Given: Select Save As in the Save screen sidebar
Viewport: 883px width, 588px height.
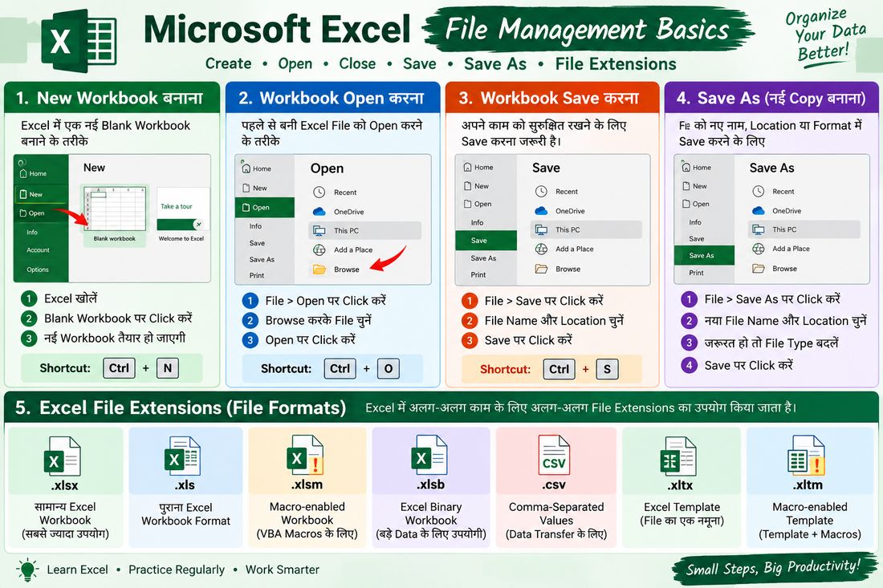Looking at the screenshot, I should coord(483,258).
